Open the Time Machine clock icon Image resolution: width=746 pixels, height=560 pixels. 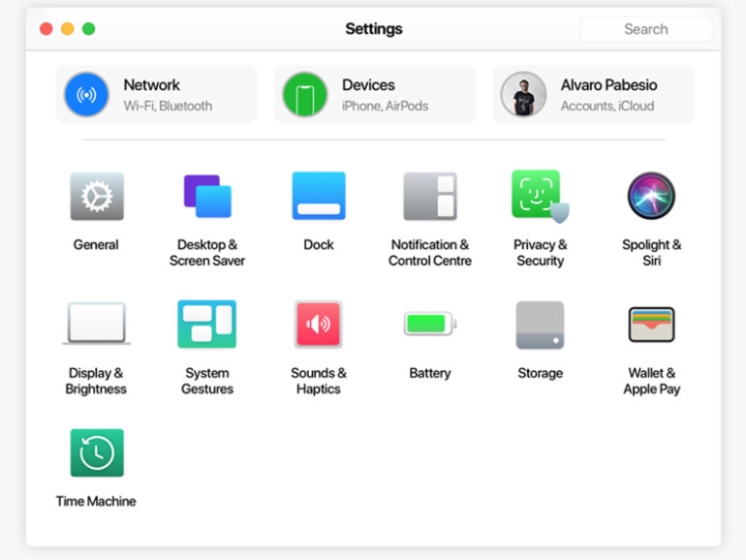point(97,452)
